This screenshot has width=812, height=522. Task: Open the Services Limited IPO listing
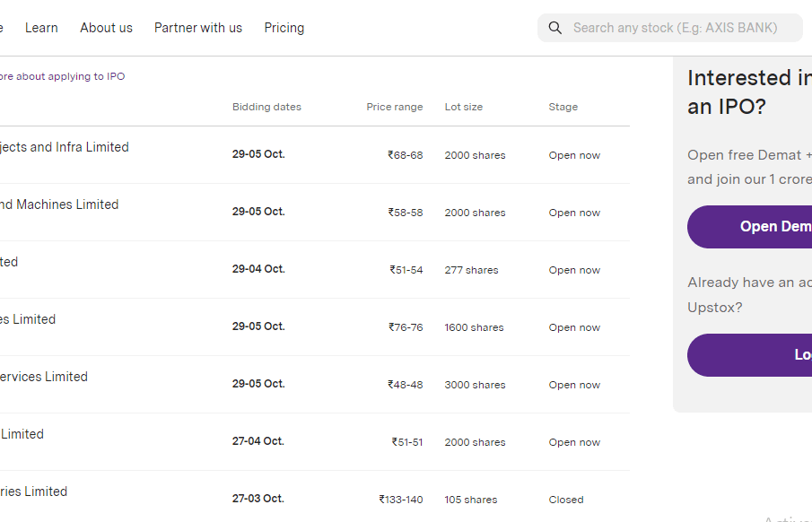pos(43,377)
